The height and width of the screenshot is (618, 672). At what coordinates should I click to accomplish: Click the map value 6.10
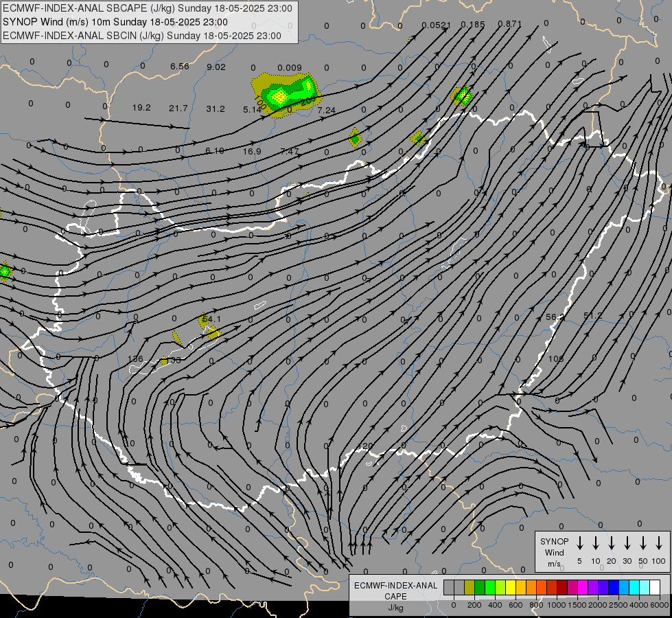pyautogui.click(x=215, y=151)
